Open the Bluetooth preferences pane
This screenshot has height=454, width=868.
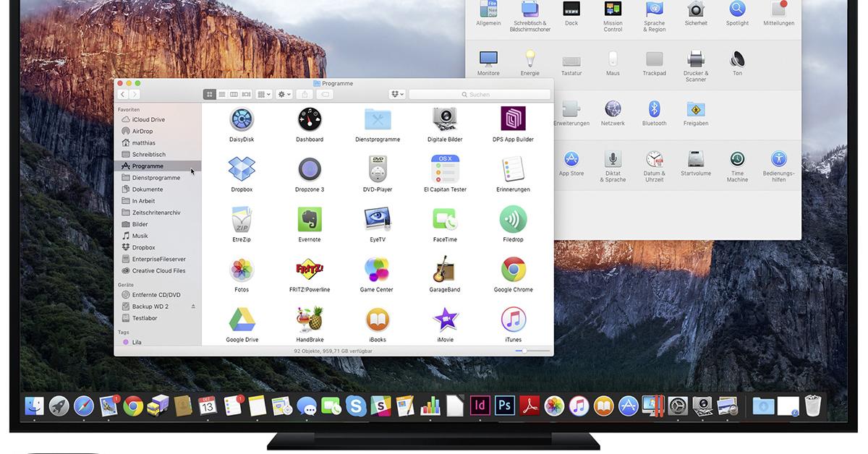(x=654, y=109)
